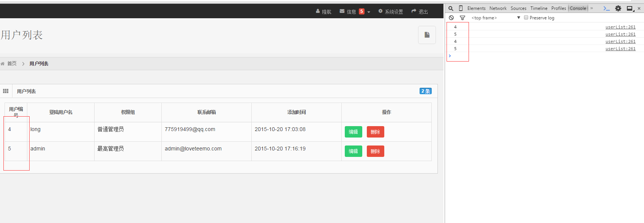Switch to the Elements tab
This screenshot has height=223, width=644.
(x=476, y=8)
